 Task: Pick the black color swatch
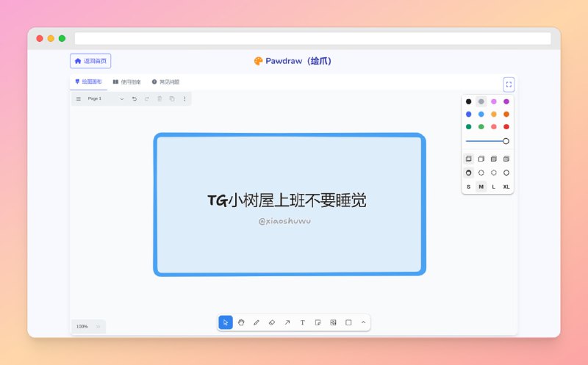tap(468, 101)
